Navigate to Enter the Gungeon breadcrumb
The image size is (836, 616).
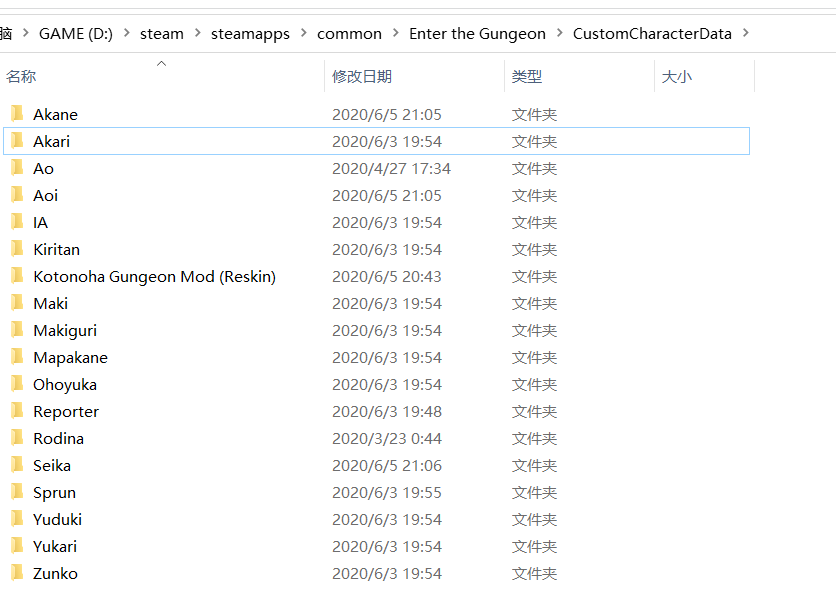tap(477, 34)
